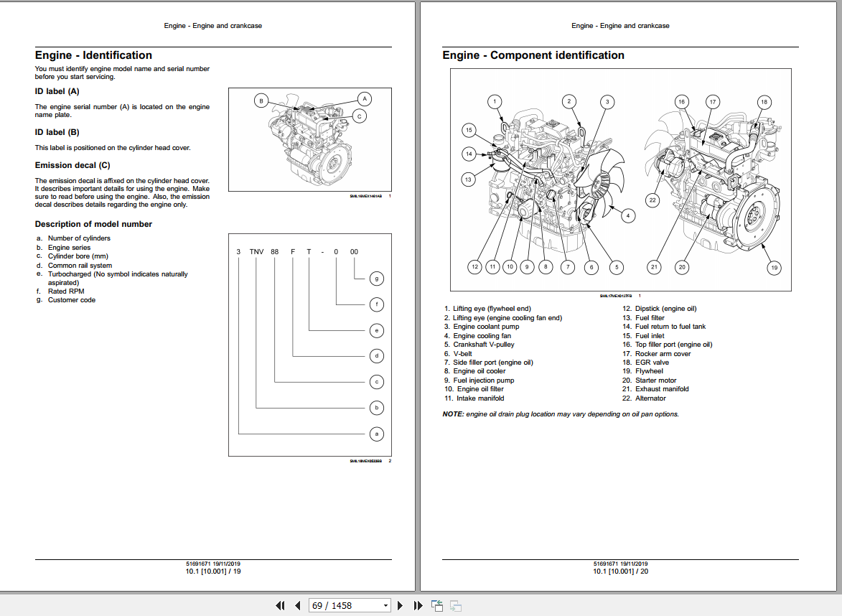Click the previous view toolbar icon
The width and height of the screenshot is (842, 616).
[437, 605]
